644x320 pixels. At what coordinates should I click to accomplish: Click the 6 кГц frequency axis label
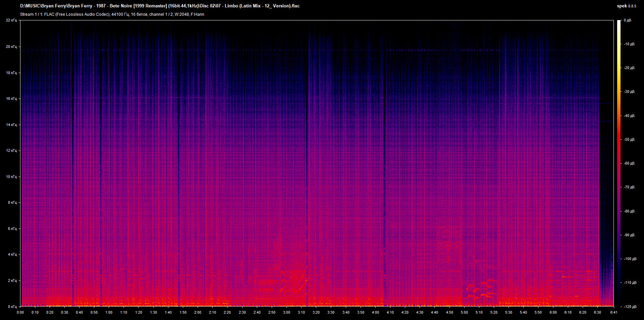[12, 229]
